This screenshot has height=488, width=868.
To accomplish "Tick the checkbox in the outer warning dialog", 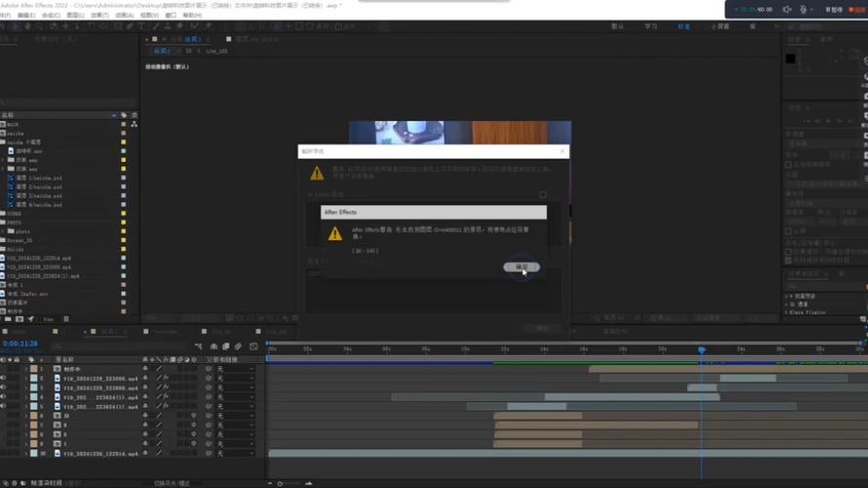I will point(543,195).
